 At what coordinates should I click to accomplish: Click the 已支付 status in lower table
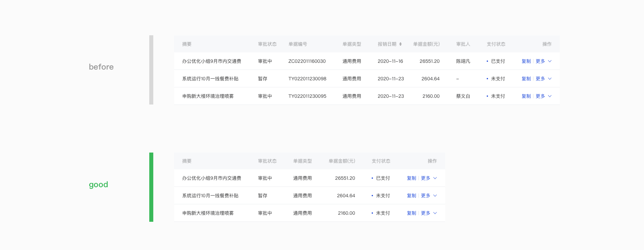coord(383,178)
